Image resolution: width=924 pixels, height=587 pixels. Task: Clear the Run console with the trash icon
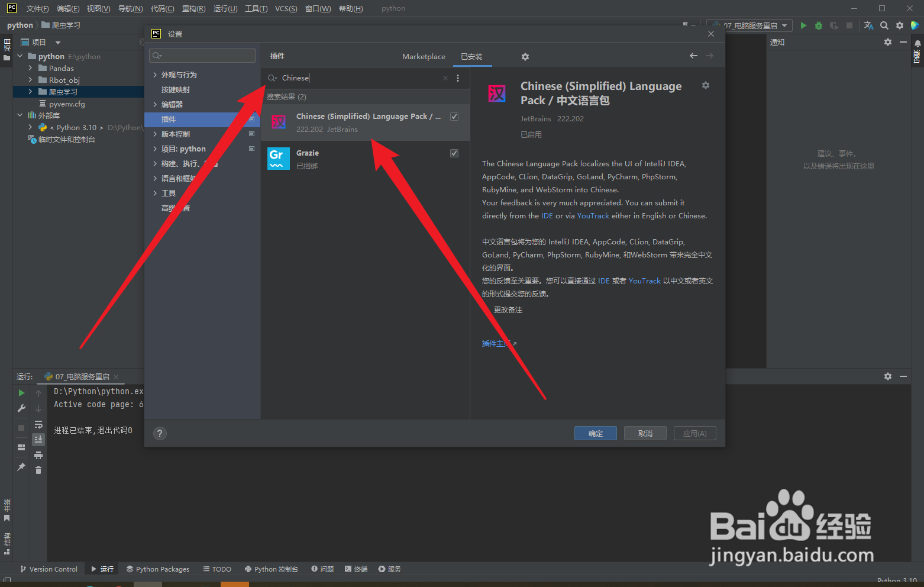38,470
